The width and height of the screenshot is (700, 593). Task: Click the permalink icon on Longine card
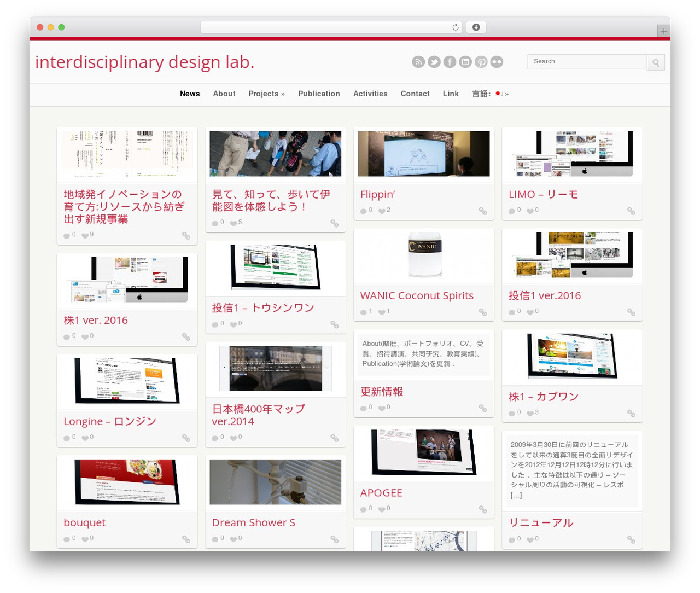186,438
